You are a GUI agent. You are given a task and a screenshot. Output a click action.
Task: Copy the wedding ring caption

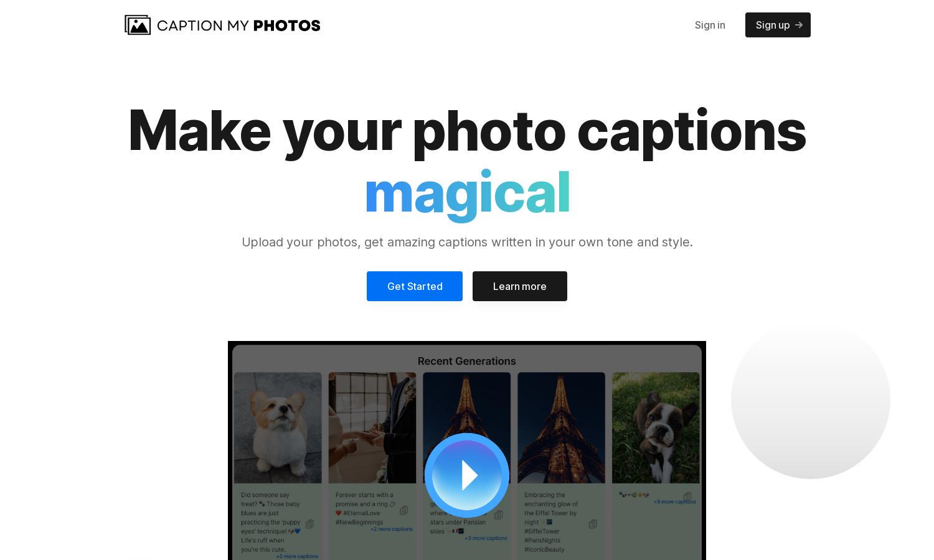click(x=403, y=510)
